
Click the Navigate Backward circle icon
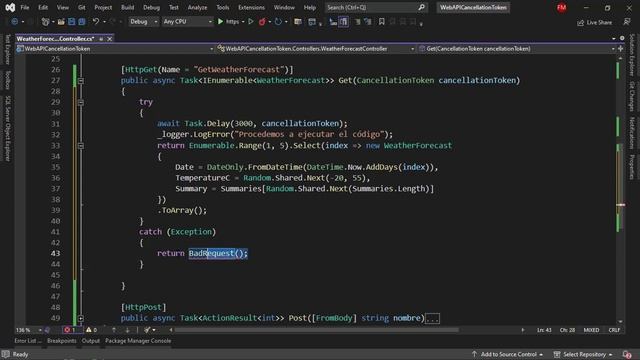(x=14, y=22)
